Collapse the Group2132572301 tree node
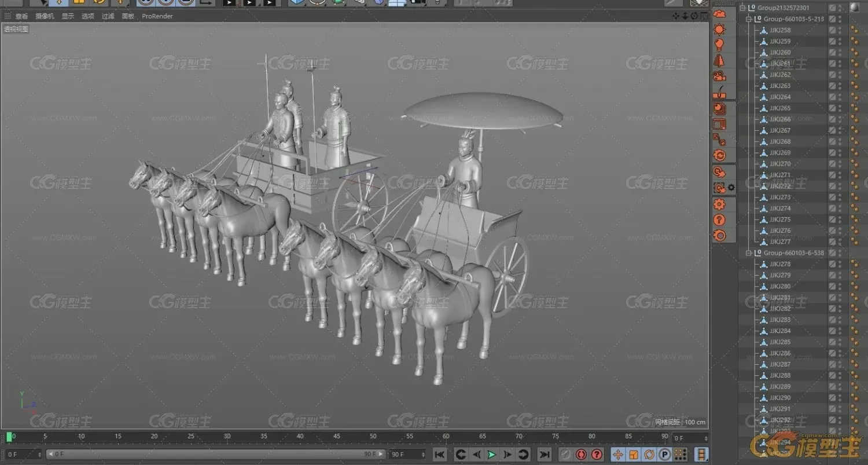Image resolution: width=868 pixels, height=465 pixels. tap(744, 8)
